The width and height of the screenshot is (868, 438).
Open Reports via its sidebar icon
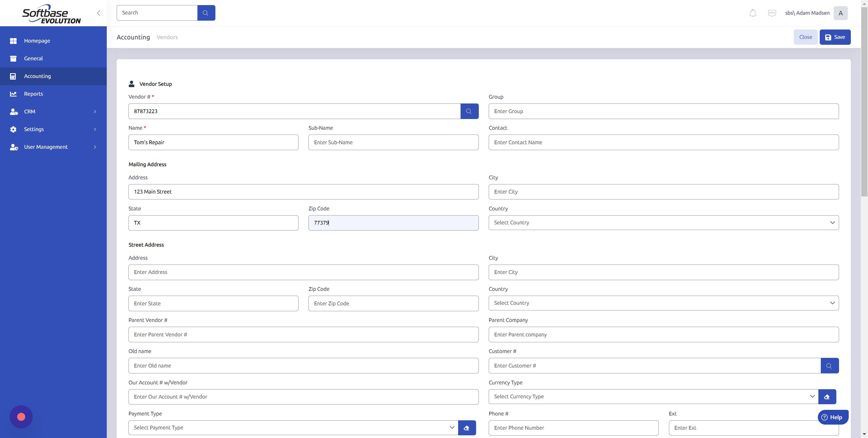13,94
